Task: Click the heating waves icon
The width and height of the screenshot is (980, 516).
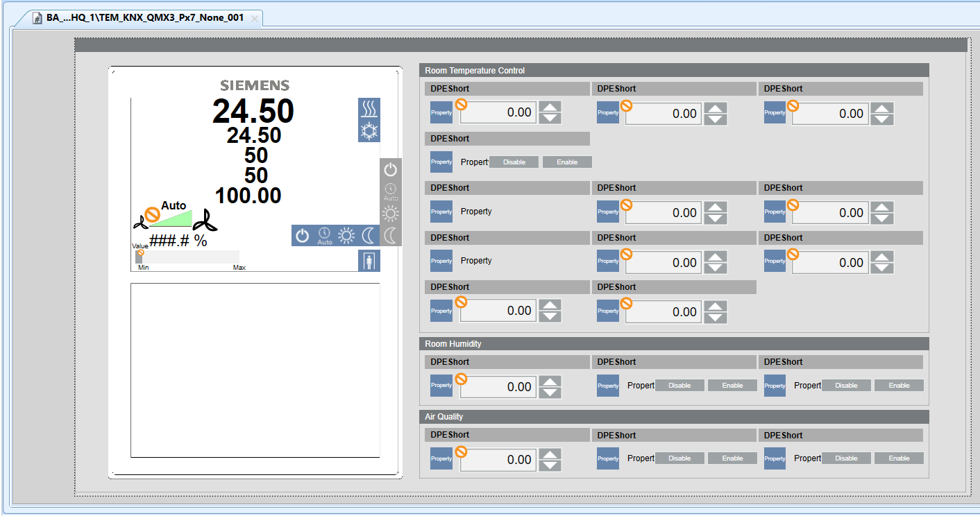Action: click(x=369, y=109)
